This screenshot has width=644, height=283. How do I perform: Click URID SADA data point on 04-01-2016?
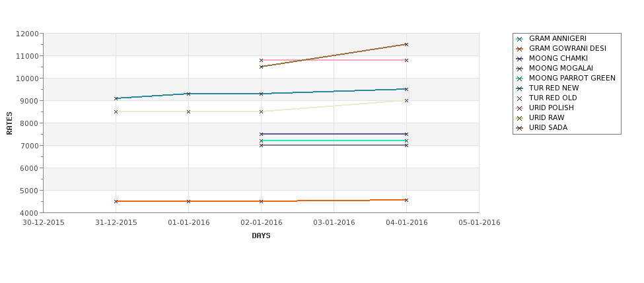tap(406, 44)
